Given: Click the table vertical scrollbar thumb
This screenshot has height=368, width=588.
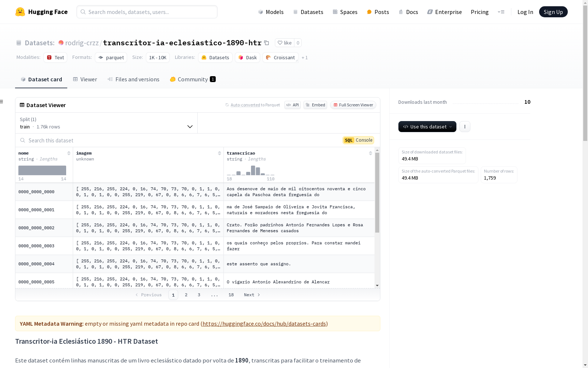Looking at the screenshot, I should pos(377,192).
